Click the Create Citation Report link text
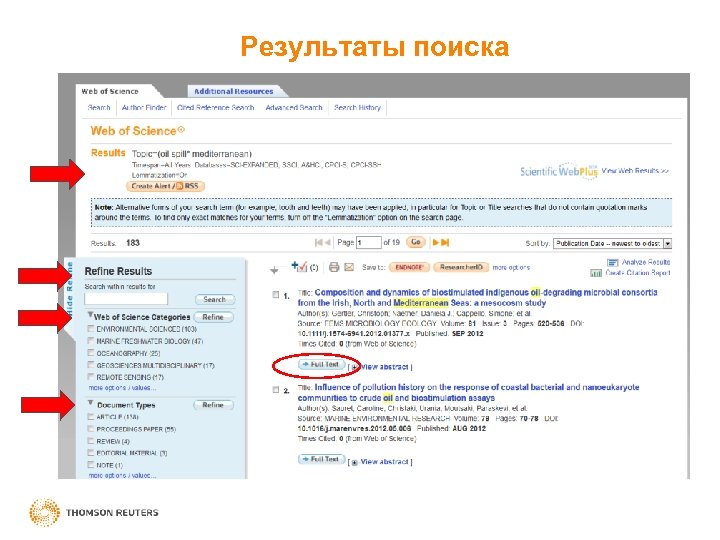 click(x=638, y=273)
